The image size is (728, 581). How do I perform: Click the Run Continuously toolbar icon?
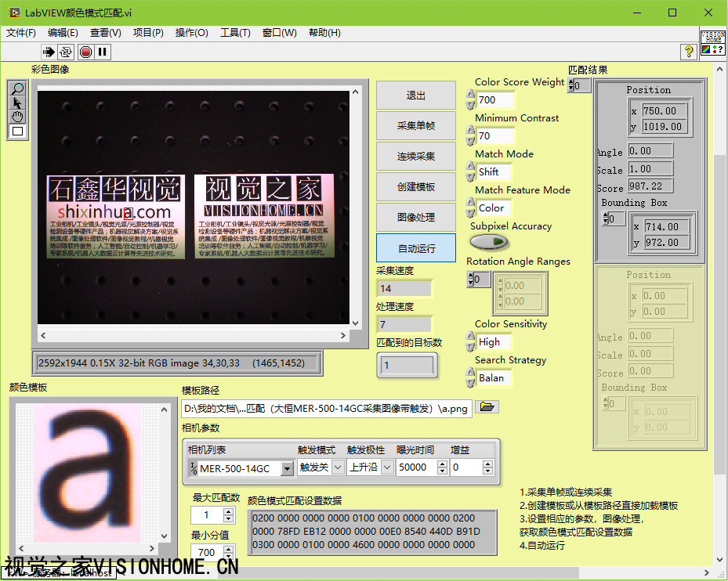pyautogui.click(x=66, y=52)
